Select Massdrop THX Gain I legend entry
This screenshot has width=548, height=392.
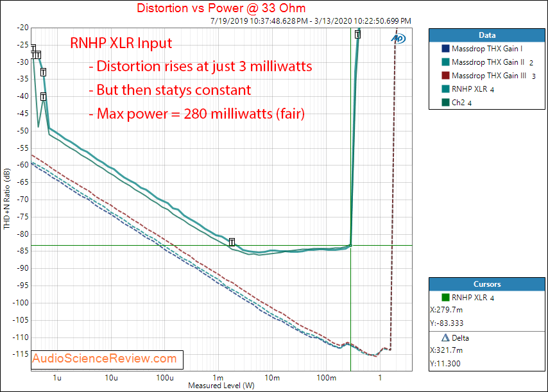point(487,49)
